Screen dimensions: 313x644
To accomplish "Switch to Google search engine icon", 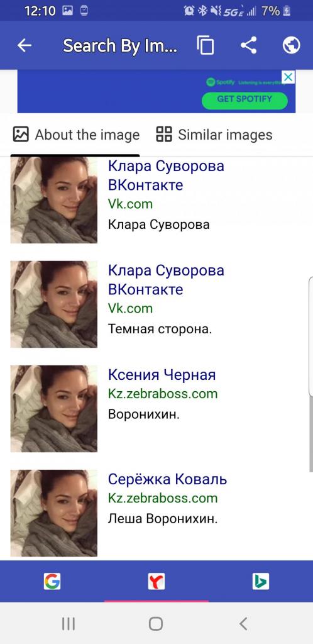I will (x=52, y=581).
